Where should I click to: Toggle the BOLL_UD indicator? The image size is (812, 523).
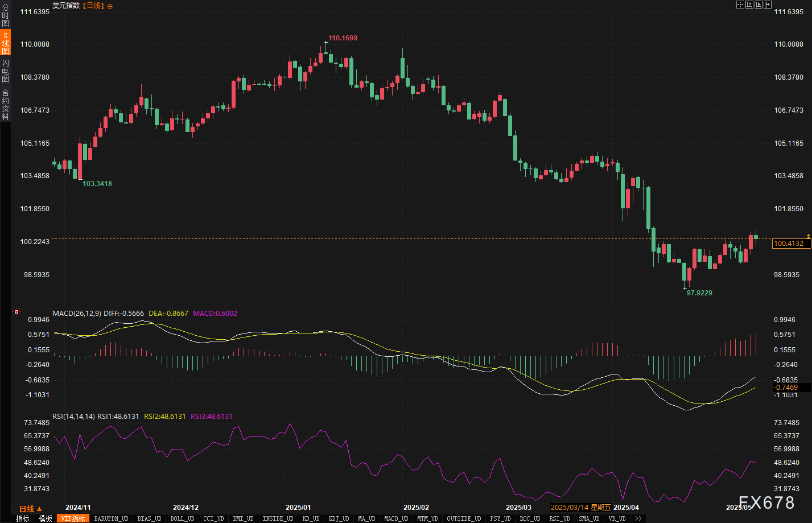coord(182,518)
